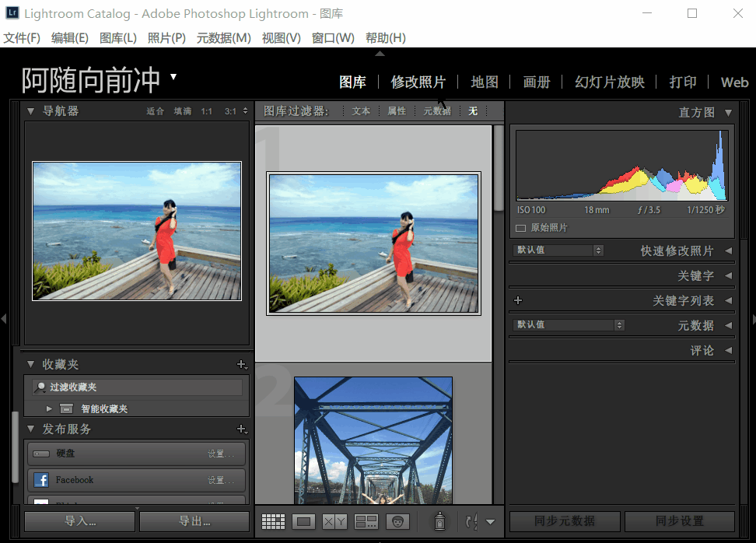Open toolbar options dropdown arrow
Image resolution: width=756 pixels, height=543 pixels.
[490, 522]
